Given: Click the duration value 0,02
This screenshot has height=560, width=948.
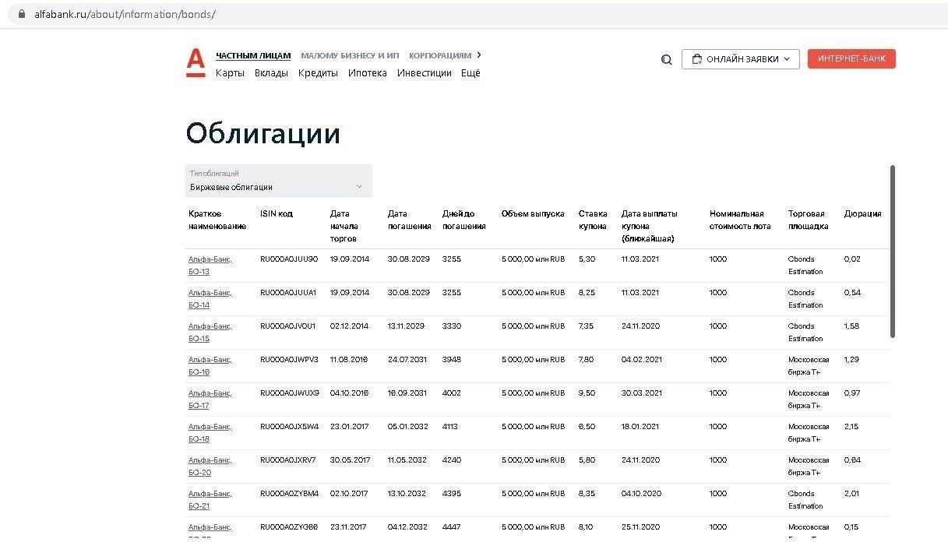Looking at the screenshot, I should (x=852, y=259).
